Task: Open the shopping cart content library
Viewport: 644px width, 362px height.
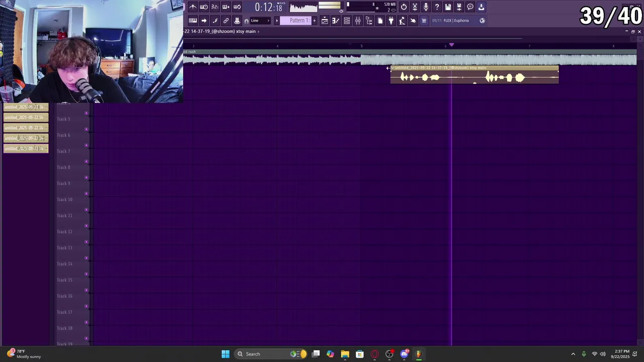Action: point(424,21)
